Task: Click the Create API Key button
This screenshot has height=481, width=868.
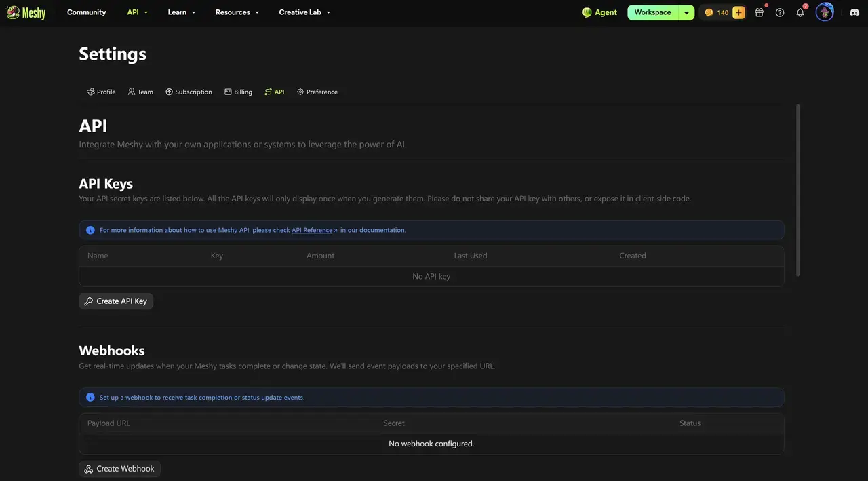Action: [116, 301]
